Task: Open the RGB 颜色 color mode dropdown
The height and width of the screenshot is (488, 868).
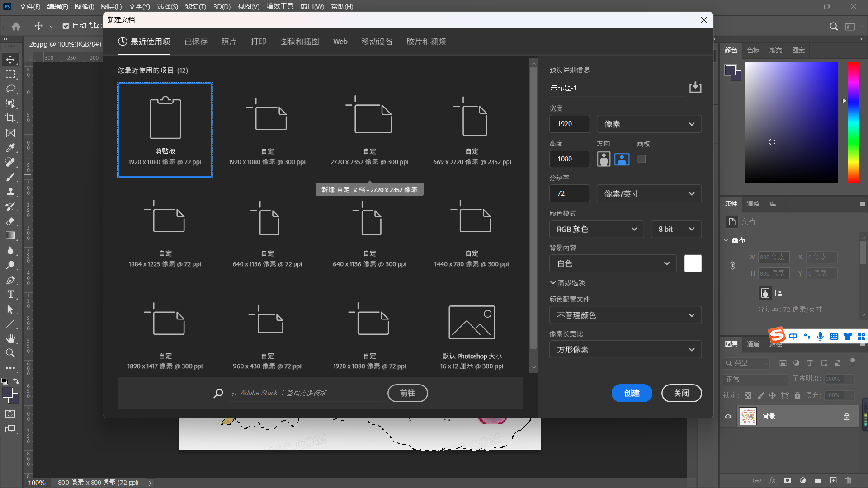Action: (597, 229)
